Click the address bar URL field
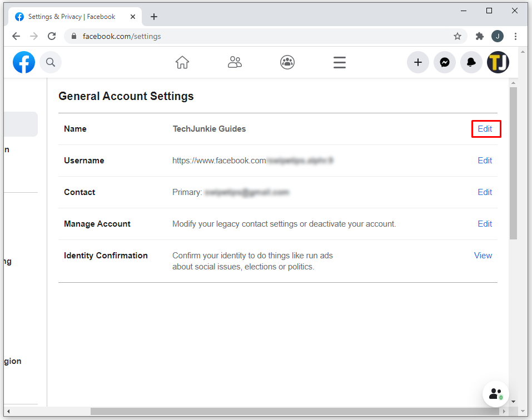Image resolution: width=532 pixels, height=420 pixels. 261,36
